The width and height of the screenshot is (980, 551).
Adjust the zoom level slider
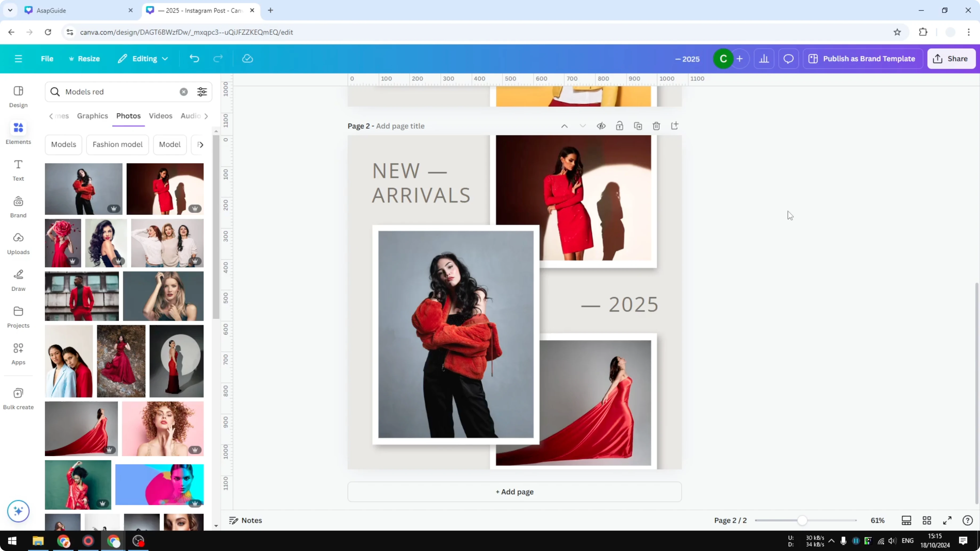(x=803, y=520)
